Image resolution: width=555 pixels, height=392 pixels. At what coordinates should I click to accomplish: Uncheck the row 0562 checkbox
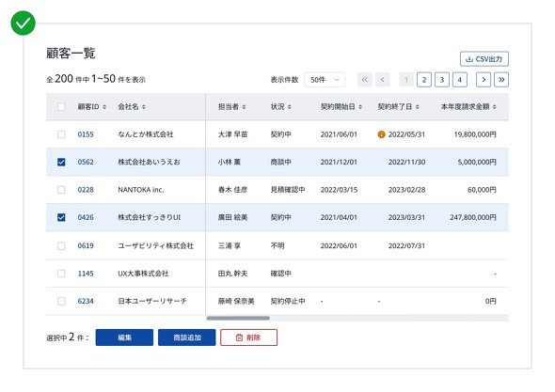61,162
